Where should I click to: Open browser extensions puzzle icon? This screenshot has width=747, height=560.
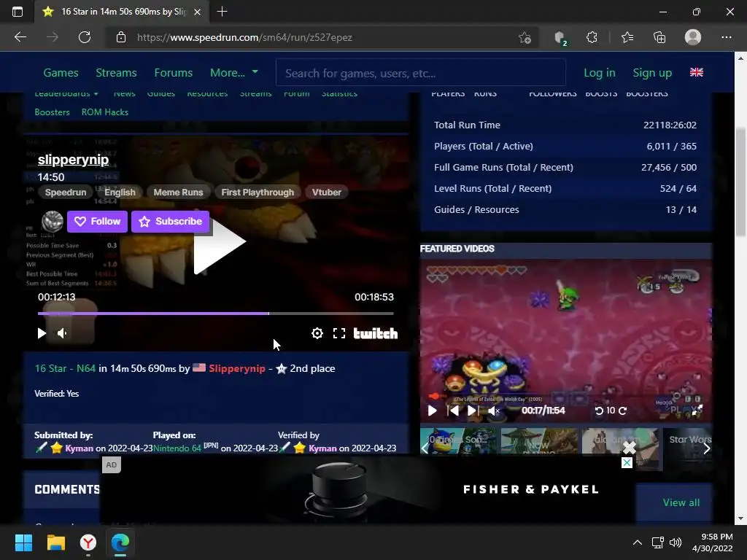(592, 37)
